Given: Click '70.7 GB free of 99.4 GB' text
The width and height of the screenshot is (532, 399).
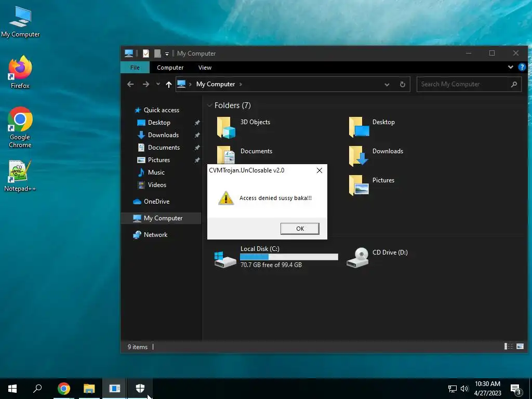Looking at the screenshot, I should [271, 265].
